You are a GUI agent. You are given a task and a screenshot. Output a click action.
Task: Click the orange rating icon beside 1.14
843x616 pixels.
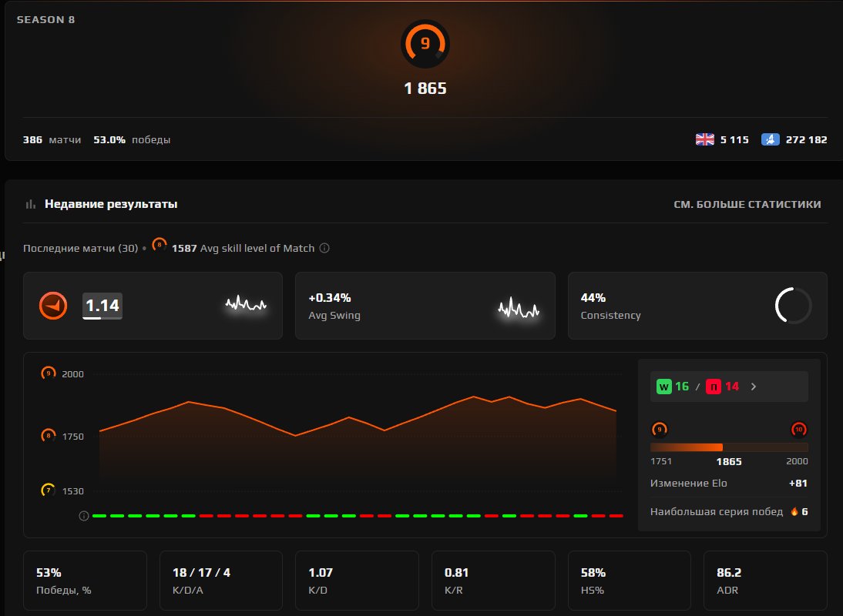pos(53,306)
